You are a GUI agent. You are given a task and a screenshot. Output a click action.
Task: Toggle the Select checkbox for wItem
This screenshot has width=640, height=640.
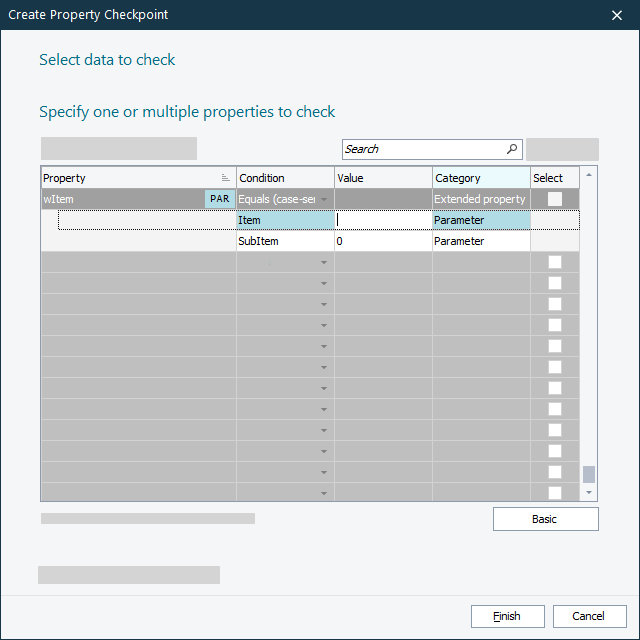point(555,199)
